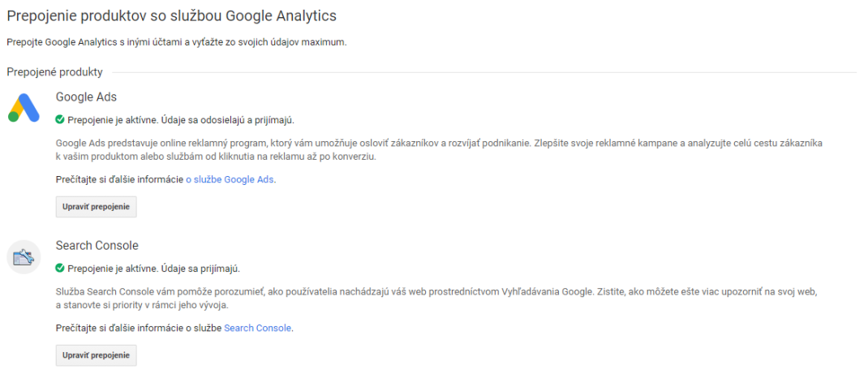This screenshot has width=868, height=387.
Task: Click 'Prečítajte si ďalšie informácie' in Search Console
Action: coord(119,329)
